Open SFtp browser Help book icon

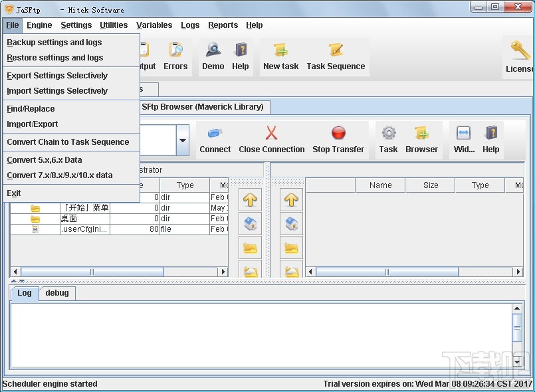[490, 140]
